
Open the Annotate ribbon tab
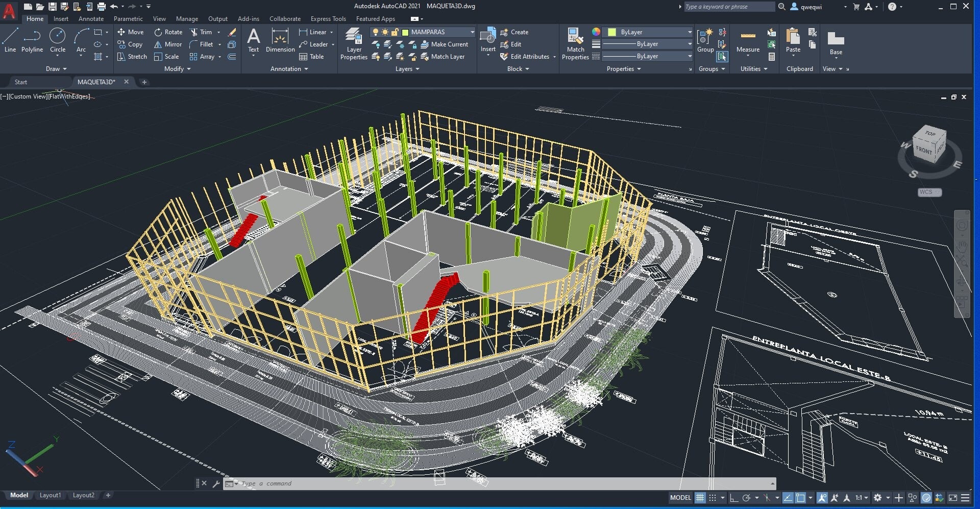coord(91,19)
